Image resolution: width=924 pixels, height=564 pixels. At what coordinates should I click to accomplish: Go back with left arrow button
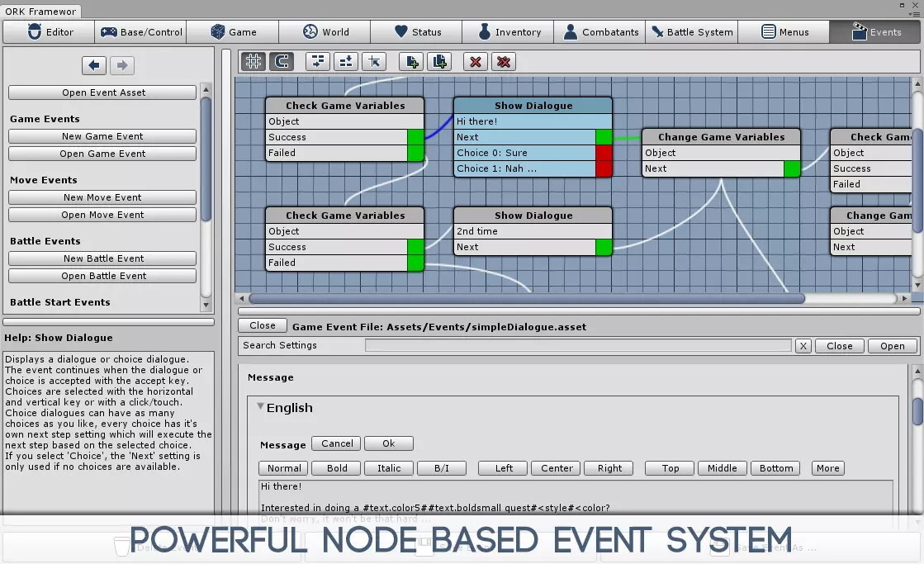(94, 65)
